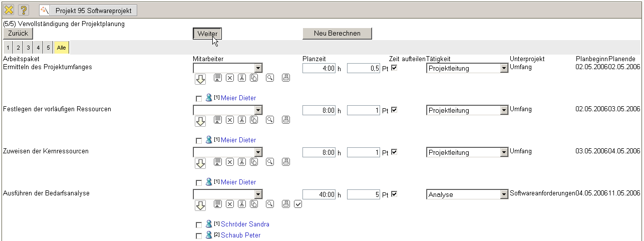Click the copy icon in the Ermitteln des Projektumfanges row
The height and width of the screenshot is (241, 644).
coord(254,78)
